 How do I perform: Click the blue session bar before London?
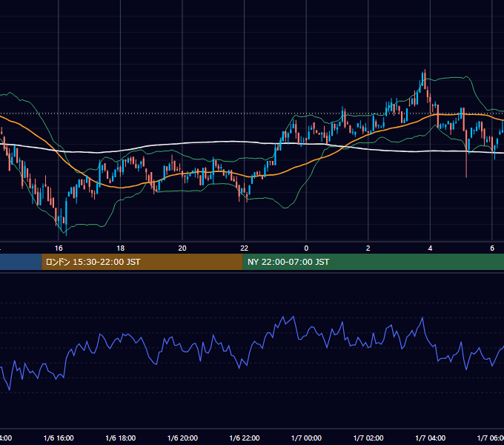point(21,262)
